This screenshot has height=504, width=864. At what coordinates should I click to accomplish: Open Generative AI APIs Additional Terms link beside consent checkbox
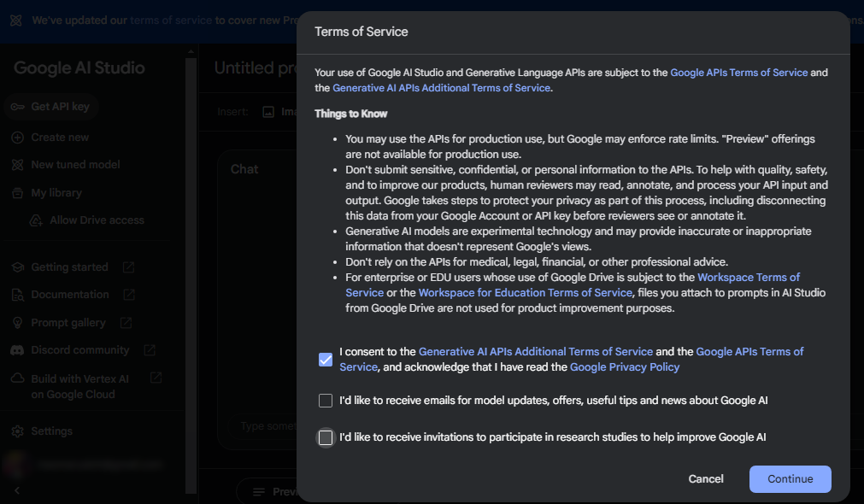(x=536, y=352)
